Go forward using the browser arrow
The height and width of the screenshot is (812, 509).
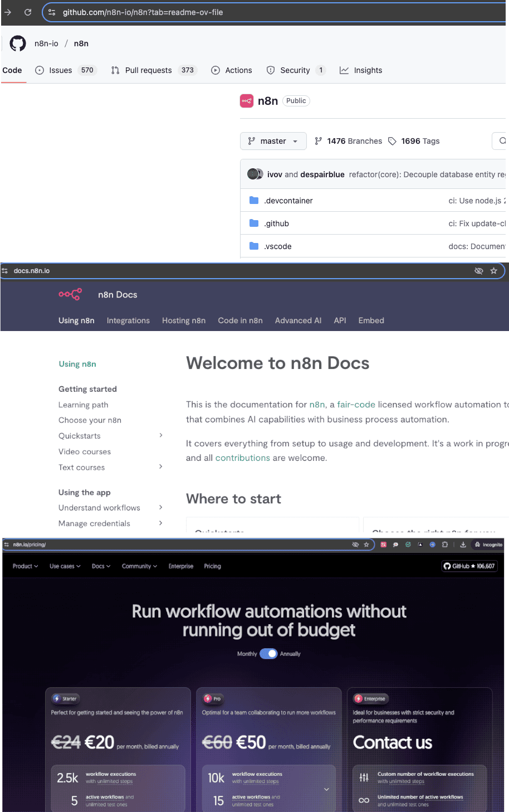[8, 12]
